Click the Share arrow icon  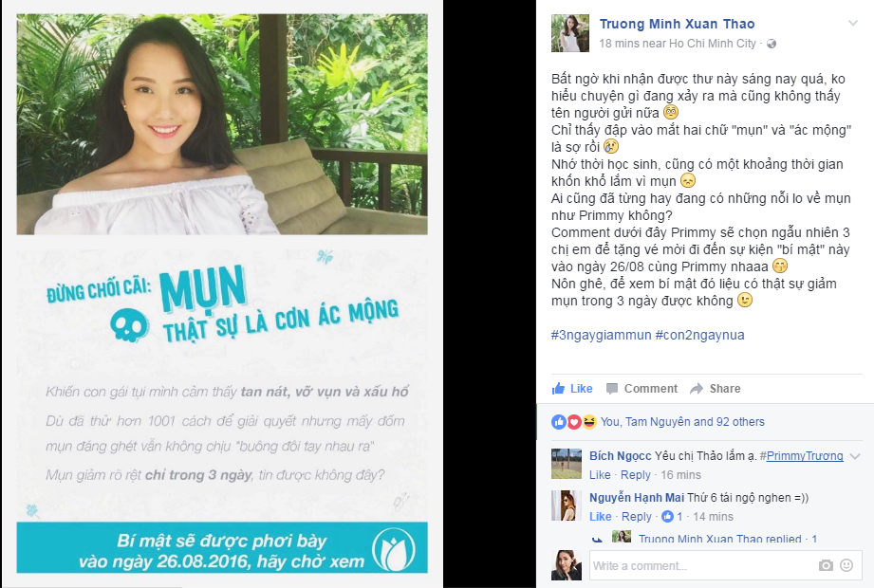[697, 389]
